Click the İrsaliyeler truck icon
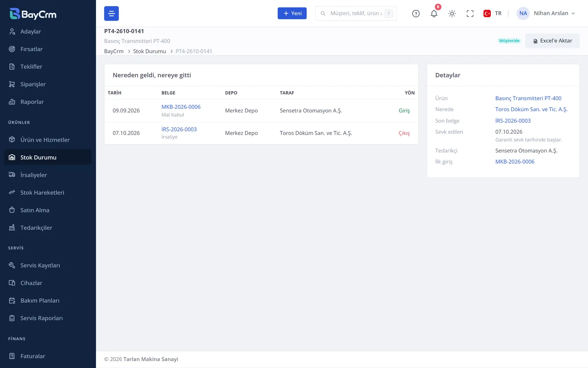This screenshot has height=368, width=588. pyautogui.click(x=12, y=175)
